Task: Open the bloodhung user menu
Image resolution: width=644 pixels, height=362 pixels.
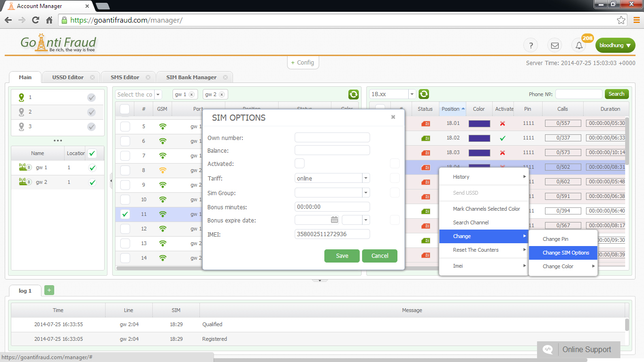Action: 615,45
